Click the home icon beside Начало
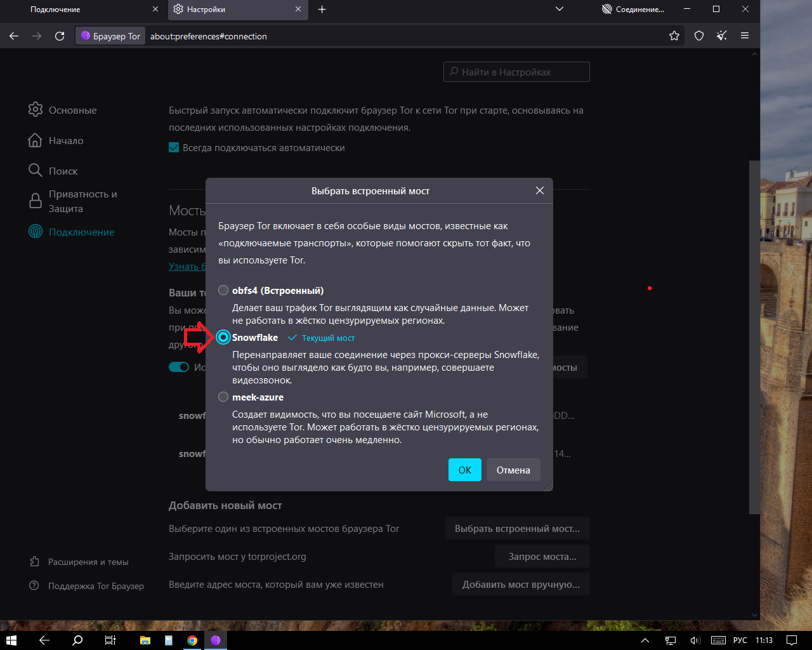 pyautogui.click(x=36, y=140)
